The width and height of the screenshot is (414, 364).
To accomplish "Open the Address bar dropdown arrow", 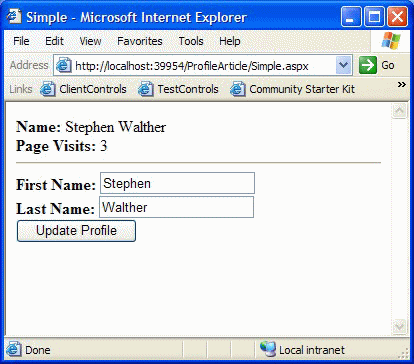I will (344, 65).
